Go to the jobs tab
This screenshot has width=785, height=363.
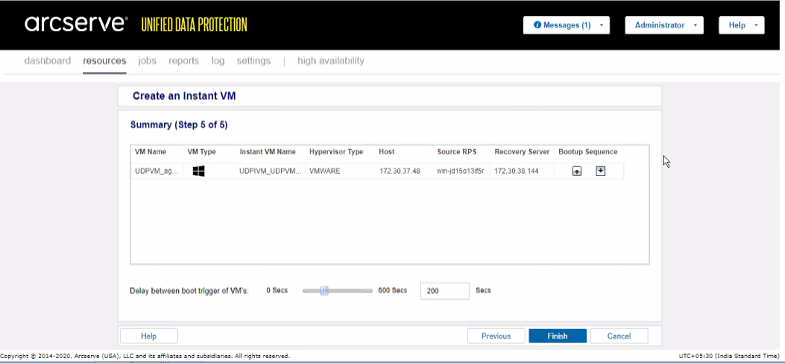(147, 61)
